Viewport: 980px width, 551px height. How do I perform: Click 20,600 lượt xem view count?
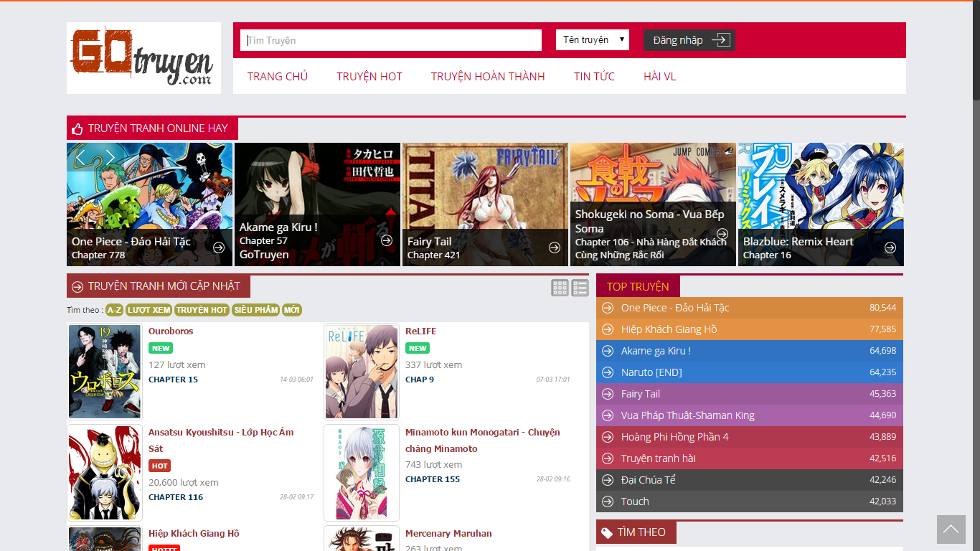pyautogui.click(x=184, y=483)
